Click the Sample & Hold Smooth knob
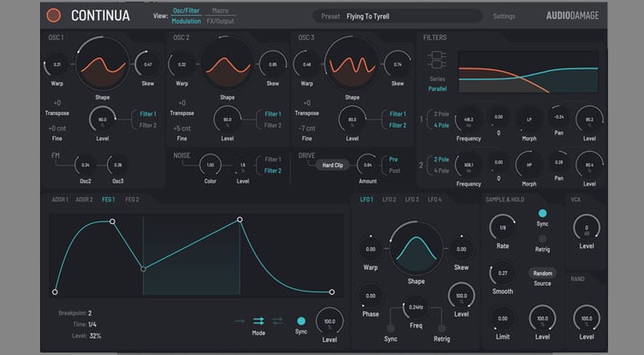644x355 pixels. point(503,273)
